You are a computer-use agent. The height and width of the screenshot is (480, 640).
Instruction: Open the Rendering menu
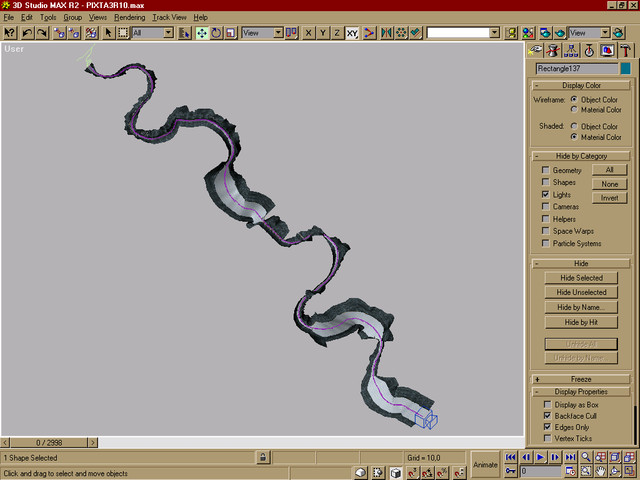[x=129, y=18]
